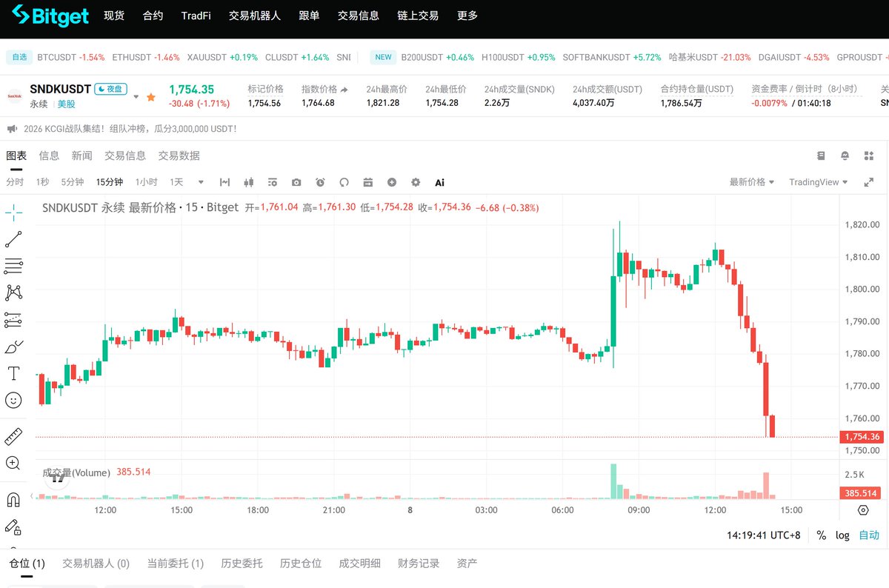The image size is (889, 588).
Task: Select the 5分钟 timeframe
Action: (x=73, y=182)
